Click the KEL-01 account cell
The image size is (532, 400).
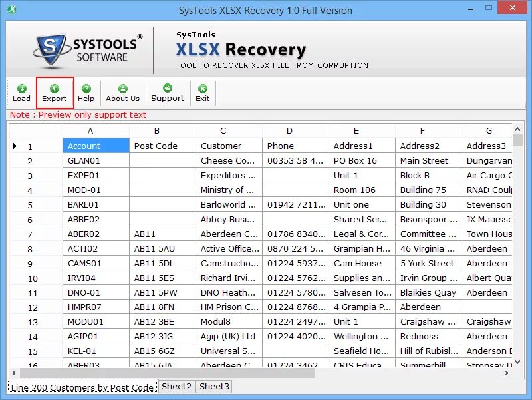pos(96,351)
